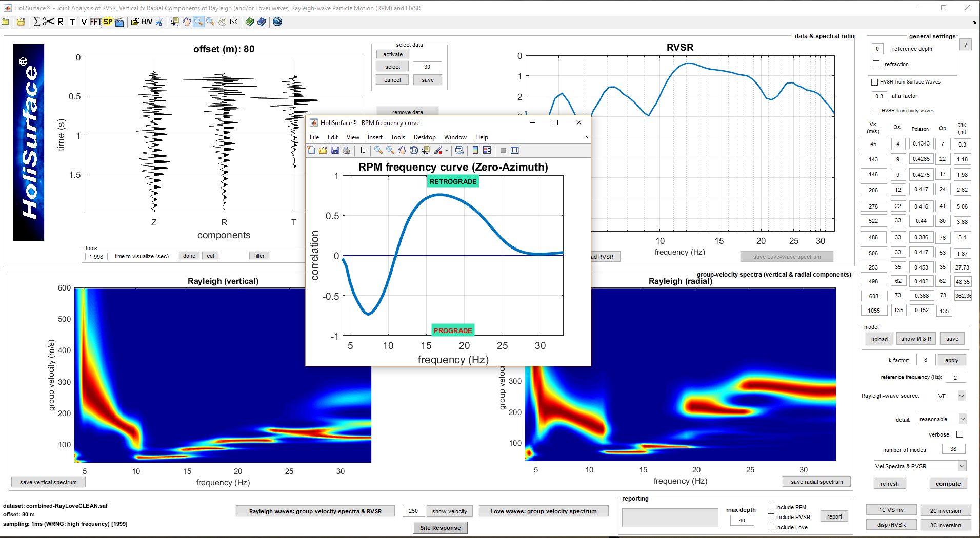980x538 pixels.
Task: Click the movie clapperboard icon
Action: 119,22
